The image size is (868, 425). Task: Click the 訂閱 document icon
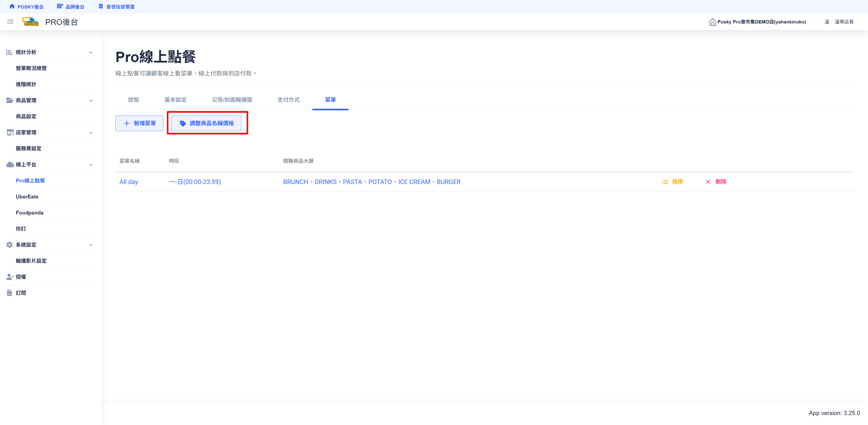click(9, 293)
